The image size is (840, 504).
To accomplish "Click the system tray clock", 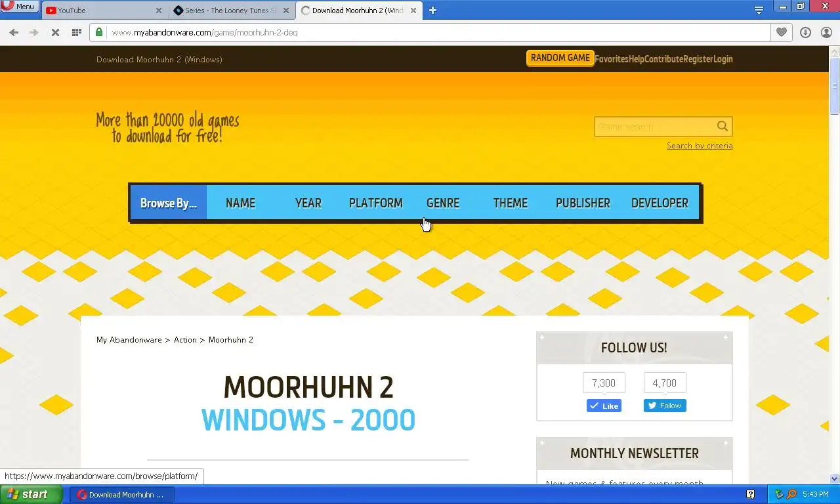I will [816, 495].
